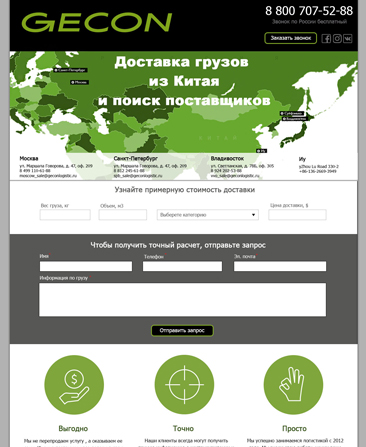Click the Информация по грузу text area
The image size is (366, 447).
point(183,299)
